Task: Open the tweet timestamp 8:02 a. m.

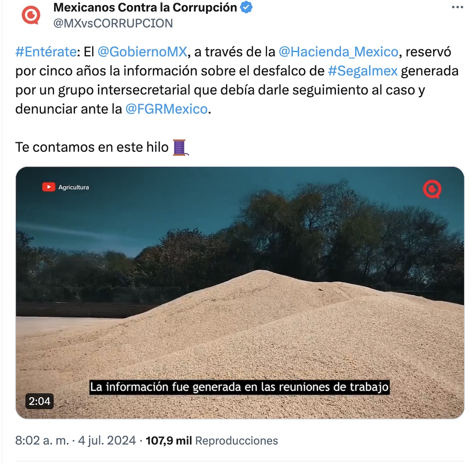Action: click(x=42, y=441)
